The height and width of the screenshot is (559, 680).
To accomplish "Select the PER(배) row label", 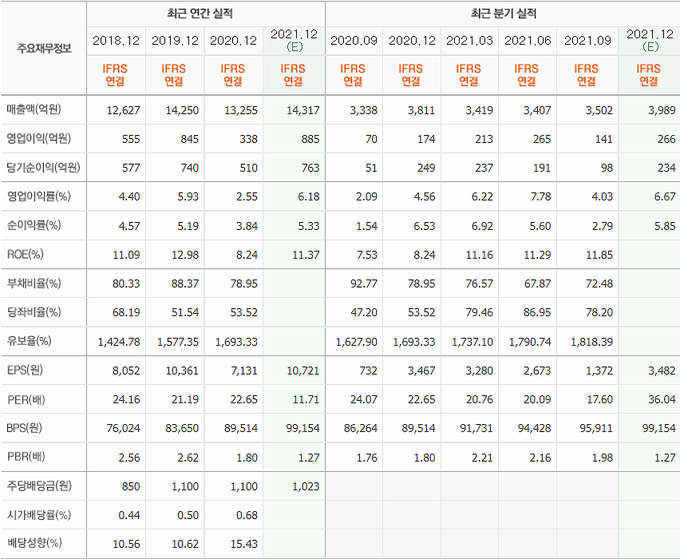I will [x=26, y=399].
